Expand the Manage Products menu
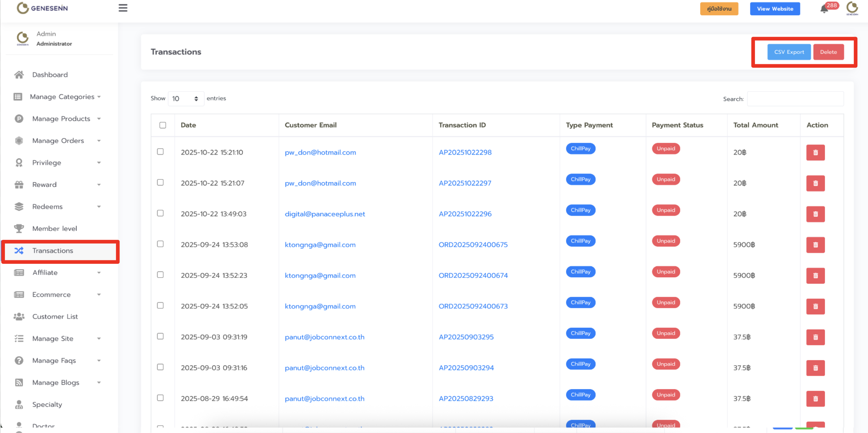The width and height of the screenshot is (868, 433). pyautogui.click(x=61, y=119)
